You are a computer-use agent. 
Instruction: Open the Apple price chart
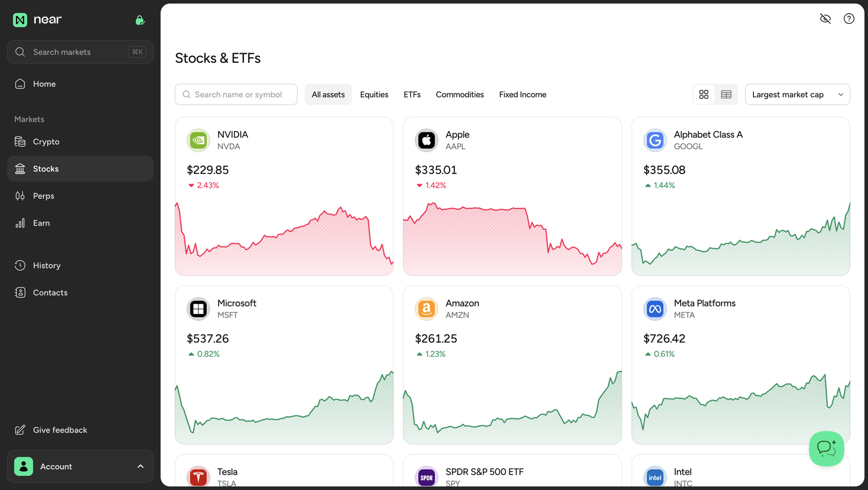[x=513, y=238]
